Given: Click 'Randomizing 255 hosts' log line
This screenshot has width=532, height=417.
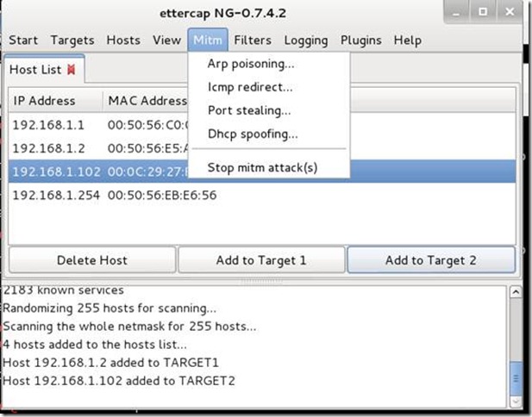Looking at the screenshot, I should (110, 308).
